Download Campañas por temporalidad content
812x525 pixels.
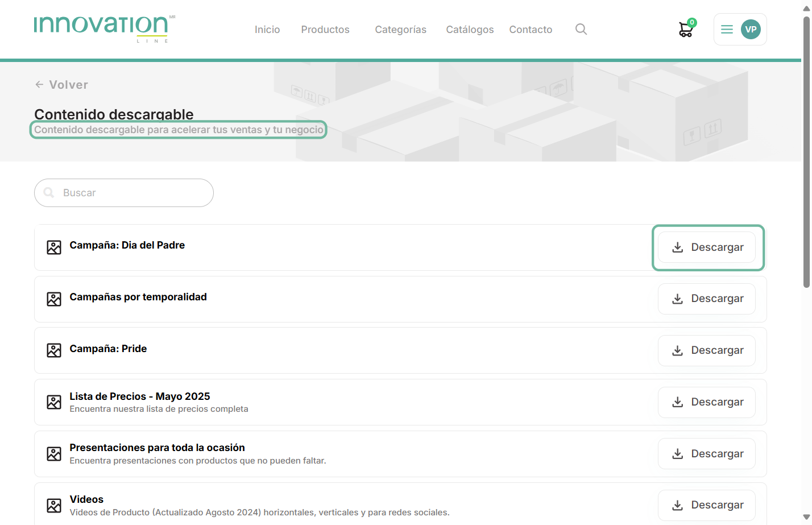click(x=707, y=299)
